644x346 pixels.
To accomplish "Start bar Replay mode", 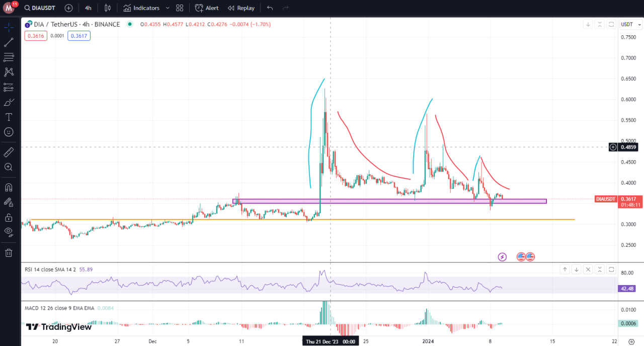I will coord(241,8).
